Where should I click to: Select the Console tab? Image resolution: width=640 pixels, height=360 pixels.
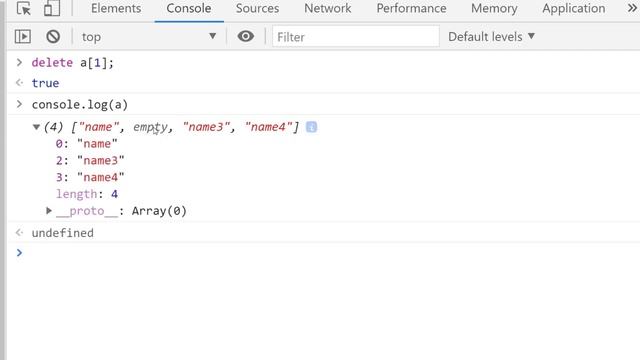(x=189, y=8)
